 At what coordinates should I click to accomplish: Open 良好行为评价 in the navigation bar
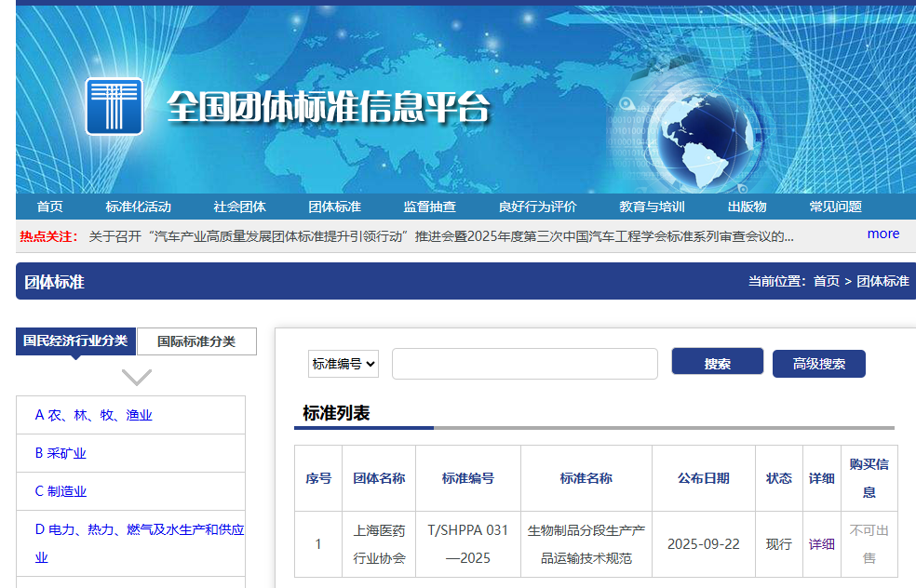(x=537, y=207)
